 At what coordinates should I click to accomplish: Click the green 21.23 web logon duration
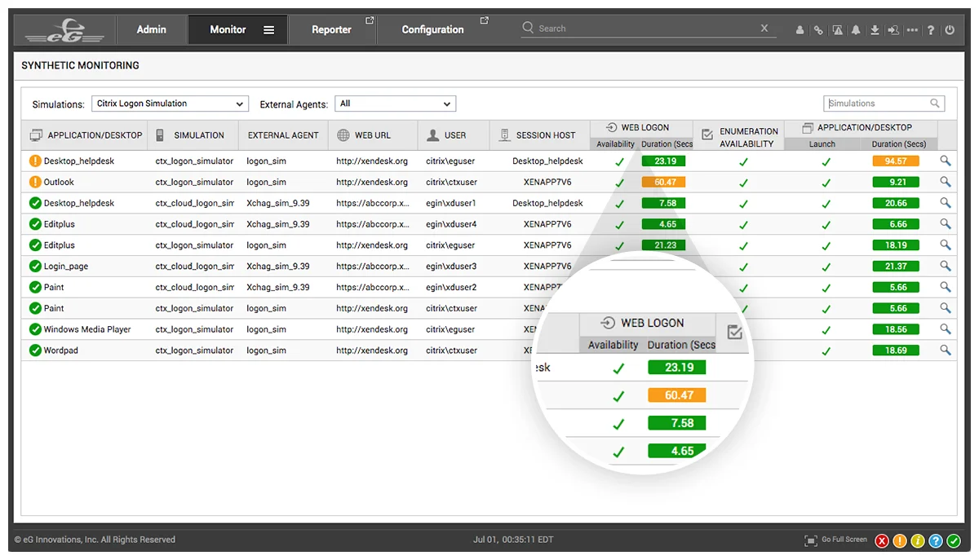point(665,245)
